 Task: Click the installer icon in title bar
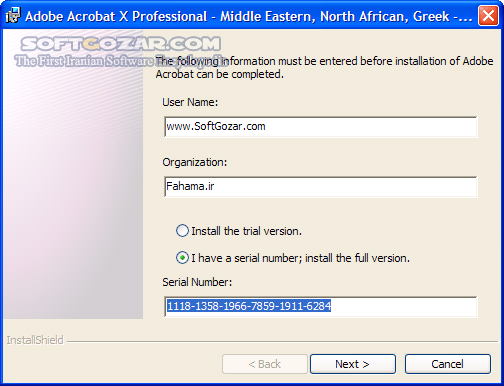click(x=13, y=16)
